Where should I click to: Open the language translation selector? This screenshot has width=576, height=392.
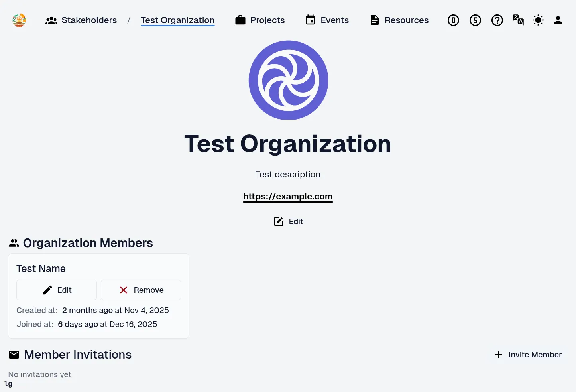518,20
